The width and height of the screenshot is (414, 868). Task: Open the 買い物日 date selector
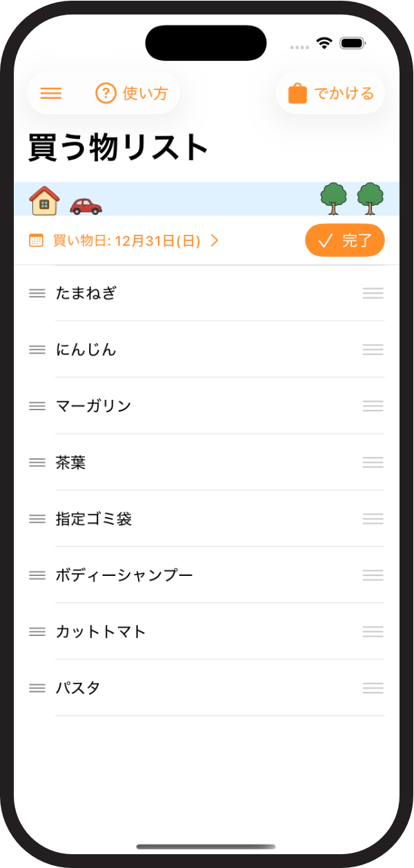(x=124, y=241)
